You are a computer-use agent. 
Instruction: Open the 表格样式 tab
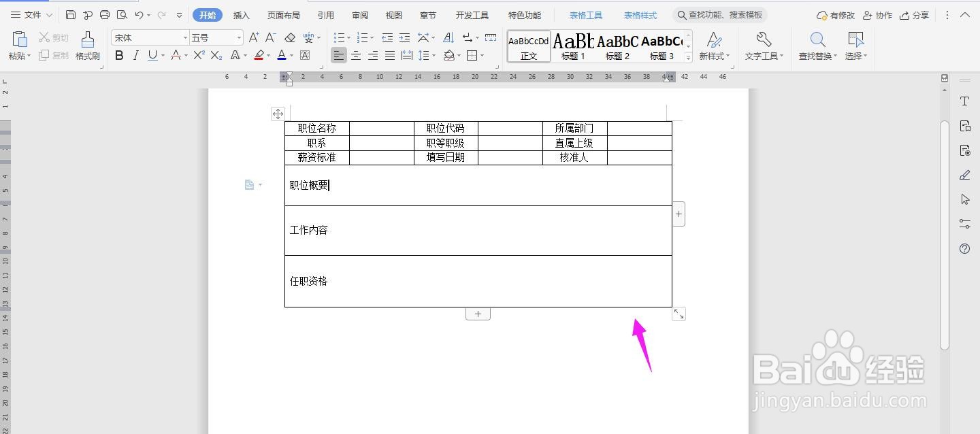(x=640, y=15)
